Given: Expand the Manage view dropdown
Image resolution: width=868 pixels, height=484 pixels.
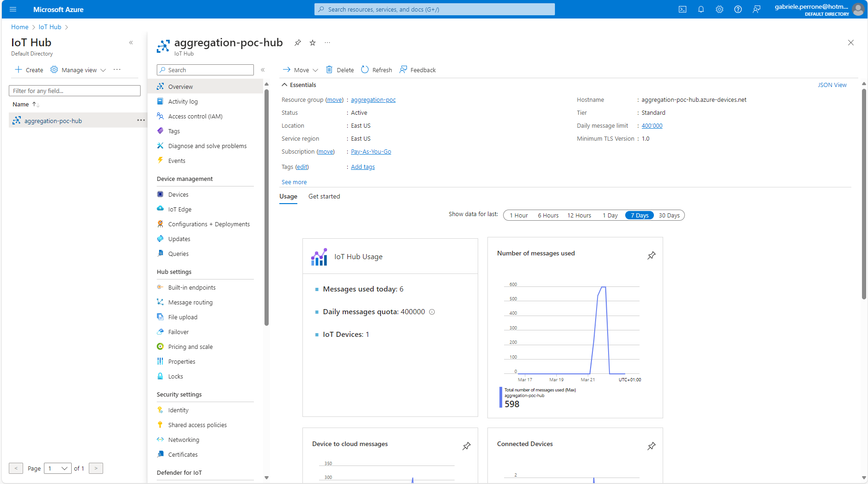Looking at the screenshot, I should [x=78, y=70].
